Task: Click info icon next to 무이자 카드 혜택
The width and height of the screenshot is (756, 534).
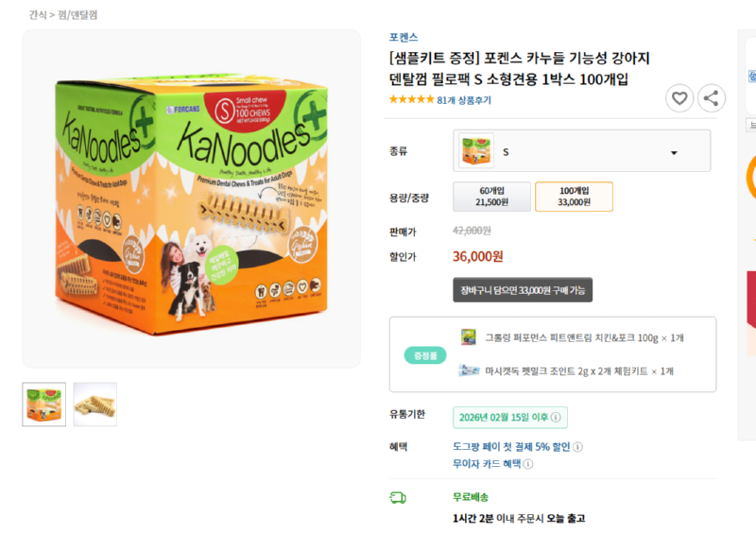Action: click(x=528, y=464)
